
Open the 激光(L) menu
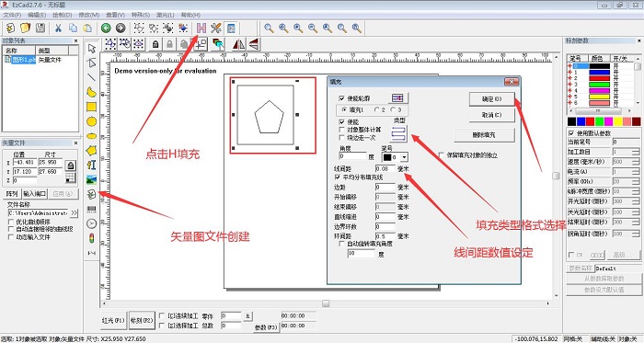165,16
